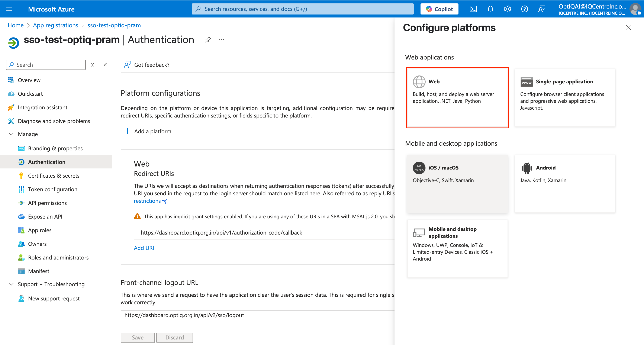Screen dimensions: 644x345
Task: Open Token configuration
Action: click(x=52, y=189)
